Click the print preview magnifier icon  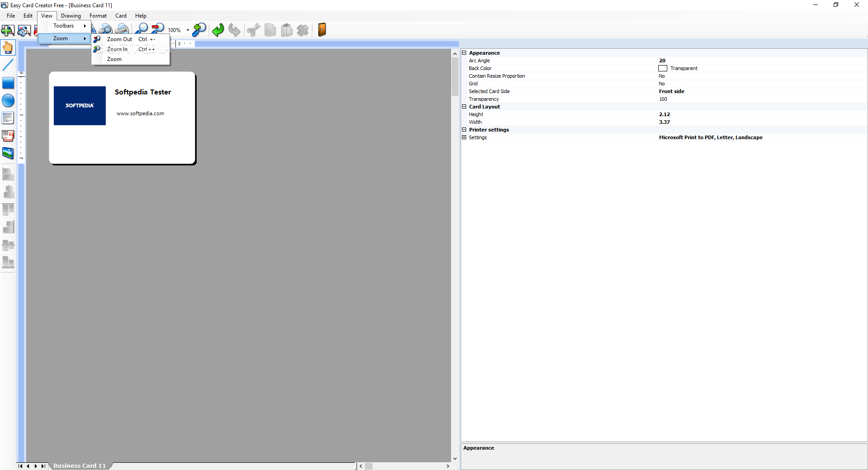pos(106,30)
